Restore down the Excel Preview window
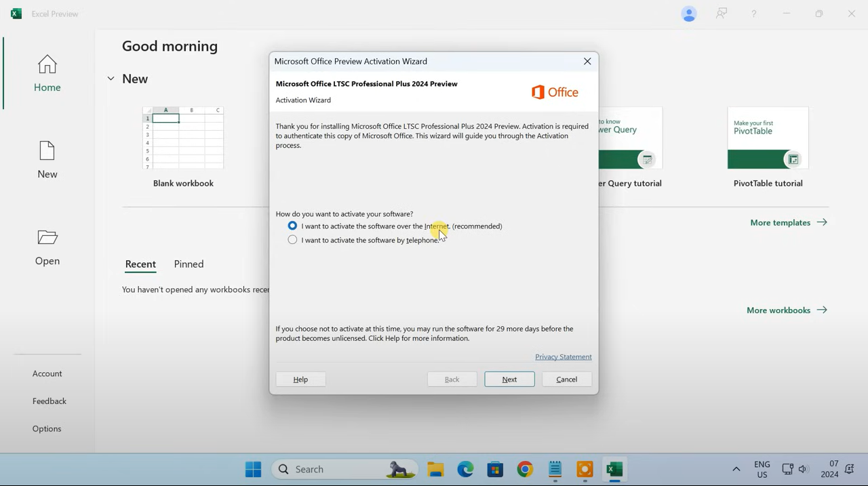The image size is (868, 486). (x=819, y=14)
